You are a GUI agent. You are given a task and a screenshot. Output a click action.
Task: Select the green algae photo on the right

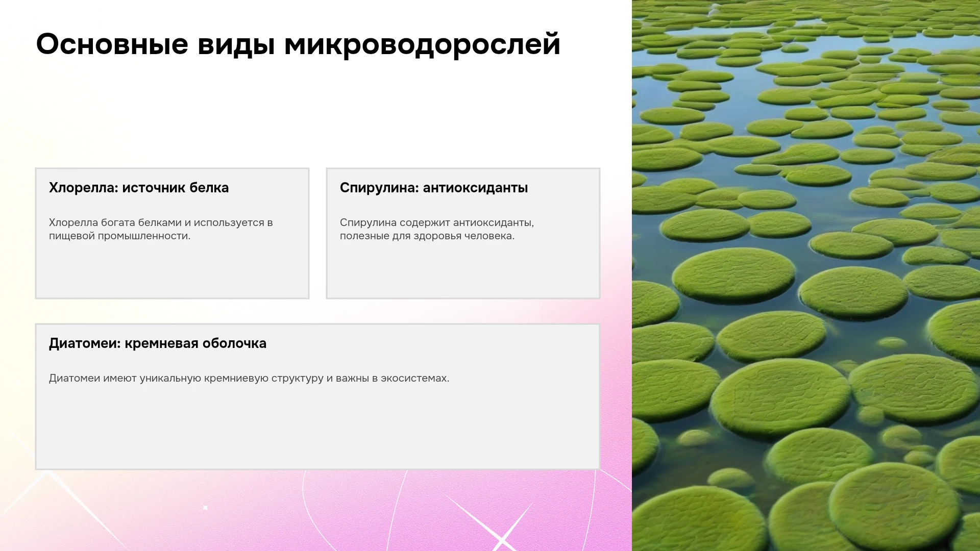(x=806, y=275)
